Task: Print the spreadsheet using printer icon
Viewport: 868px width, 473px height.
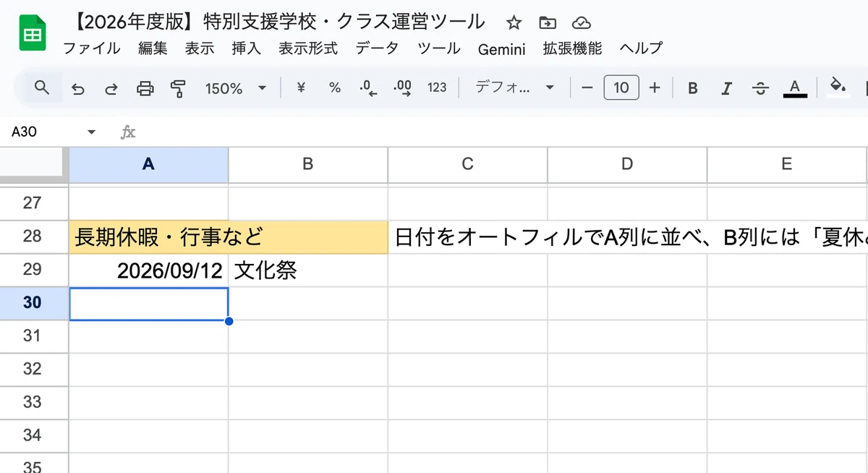Action: 145,88
